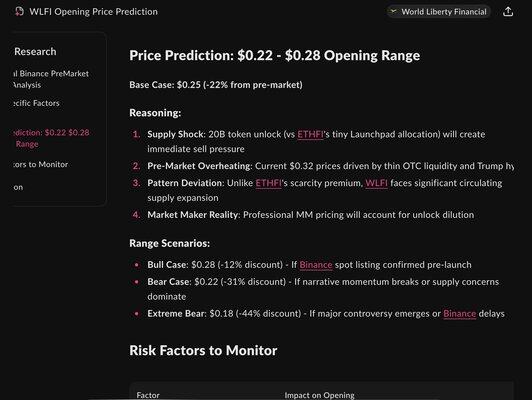The image size is (532, 400).
Task: Open the World Liberty Financial token chip
Action: [438, 12]
